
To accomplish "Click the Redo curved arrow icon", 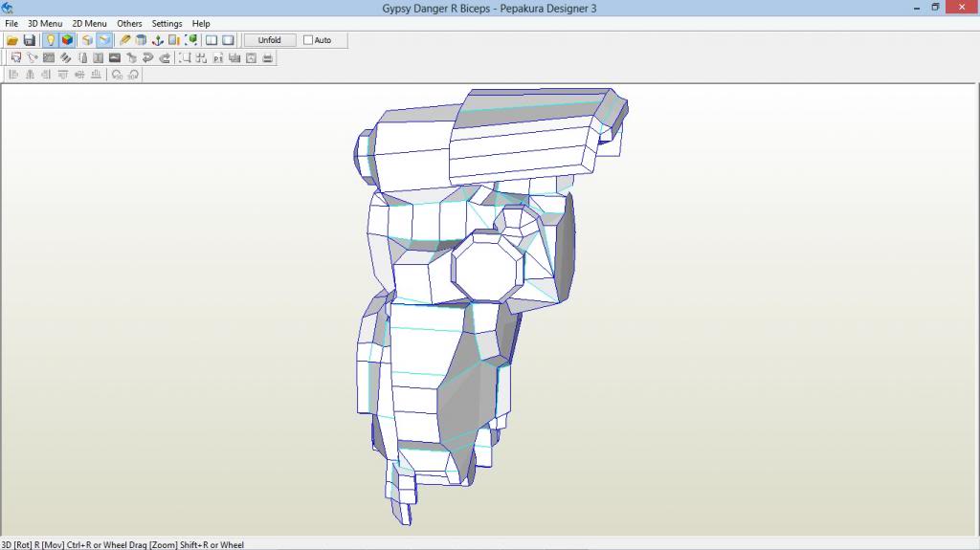I will coord(165,58).
